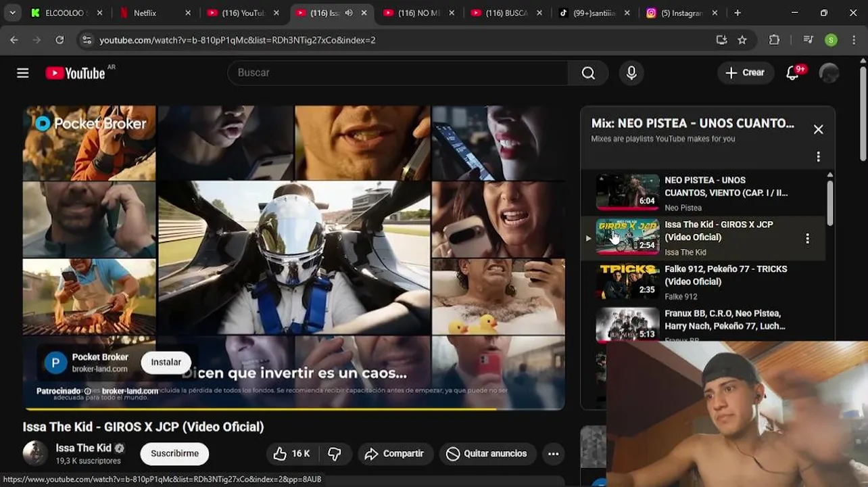Open the browser extensions puzzle icon
The height and width of the screenshot is (487, 868).
775,40
